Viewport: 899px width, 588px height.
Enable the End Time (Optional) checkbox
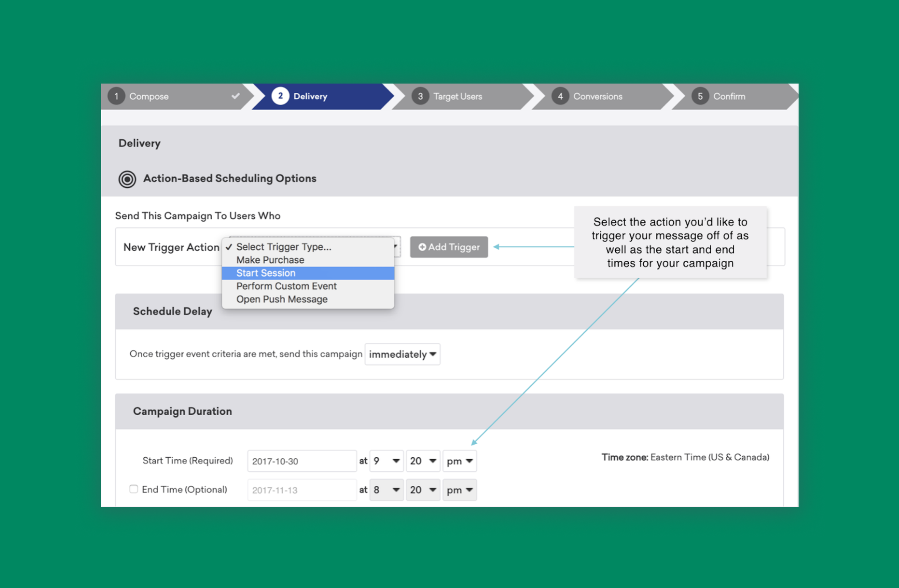tap(133, 489)
